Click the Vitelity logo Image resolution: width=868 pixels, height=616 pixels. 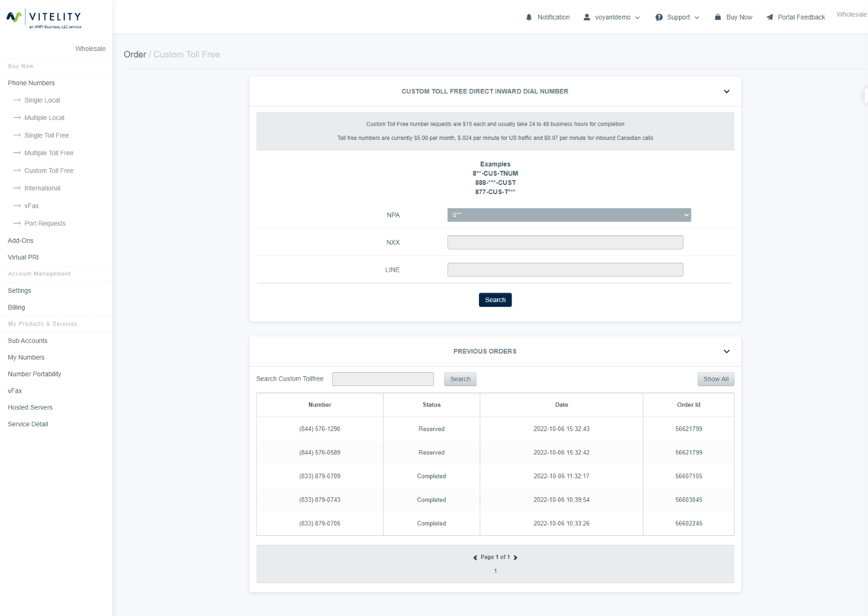point(44,19)
